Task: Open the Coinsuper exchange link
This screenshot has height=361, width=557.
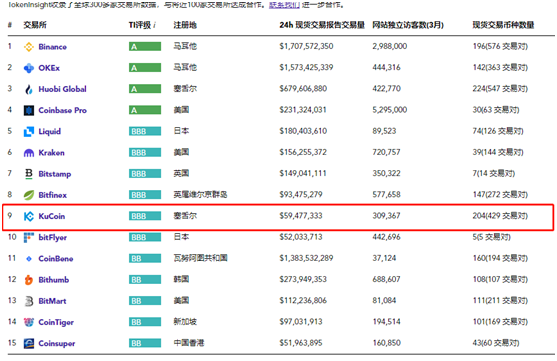Action: pyautogui.click(x=57, y=344)
